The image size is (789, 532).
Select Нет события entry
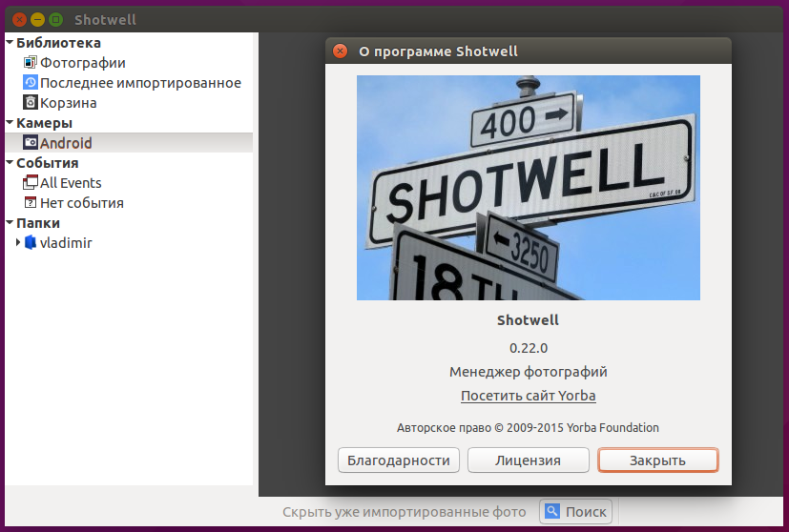129,203
